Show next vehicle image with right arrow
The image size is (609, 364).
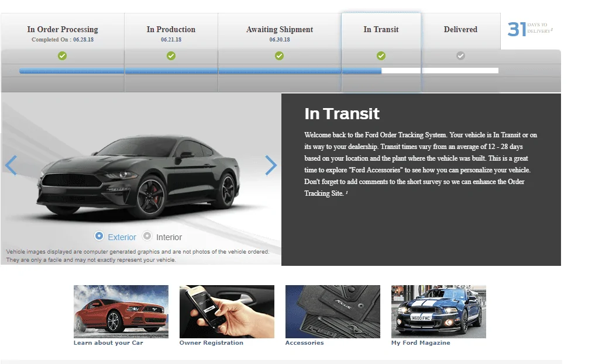tap(271, 166)
